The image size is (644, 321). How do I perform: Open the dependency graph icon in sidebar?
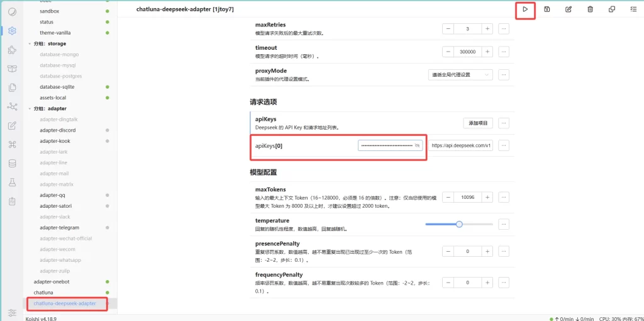[12, 106]
